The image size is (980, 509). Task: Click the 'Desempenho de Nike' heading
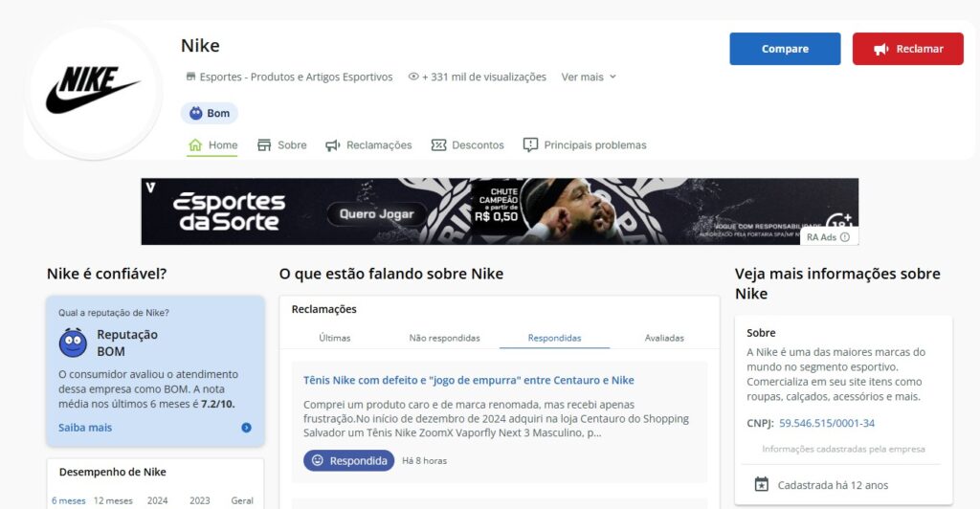(113, 472)
